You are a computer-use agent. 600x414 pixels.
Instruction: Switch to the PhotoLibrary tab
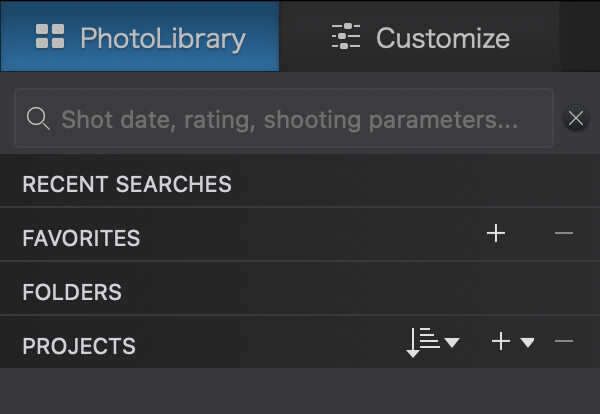[140, 38]
